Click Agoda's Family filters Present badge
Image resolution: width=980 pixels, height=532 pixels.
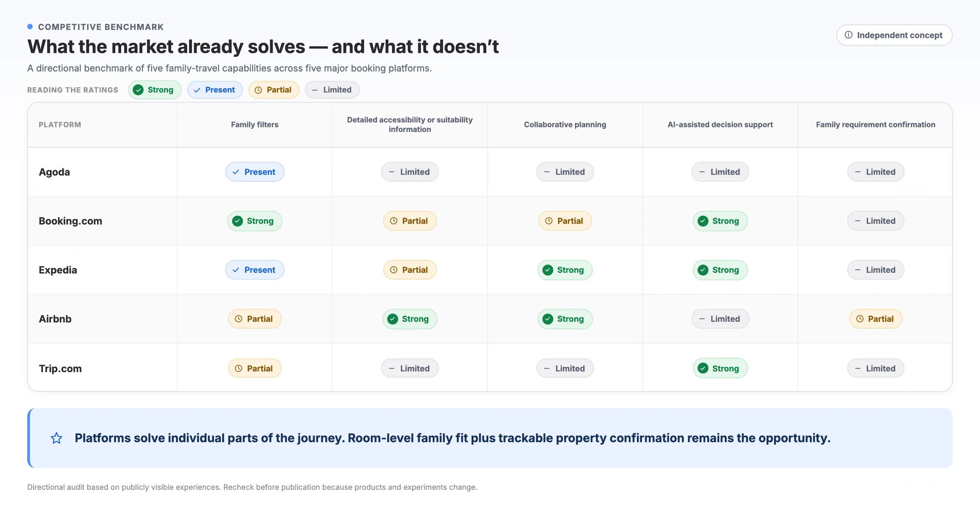click(255, 172)
